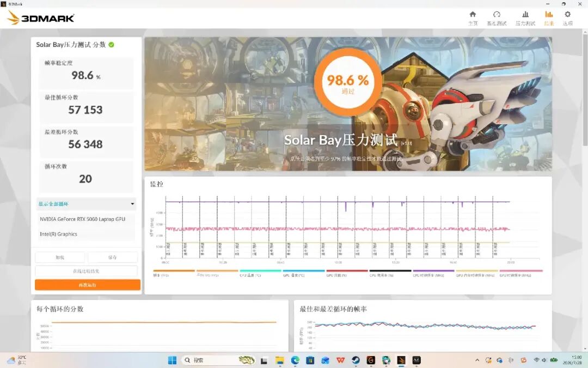
Task: Click the yellow GPU 内存时钟频率 legend swatch
Action: pyautogui.click(x=477, y=270)
